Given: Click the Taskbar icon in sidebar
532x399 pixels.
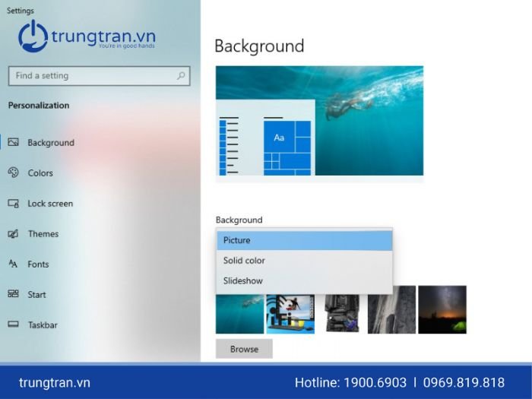Looking at the screenshot, I should (13, 325).
